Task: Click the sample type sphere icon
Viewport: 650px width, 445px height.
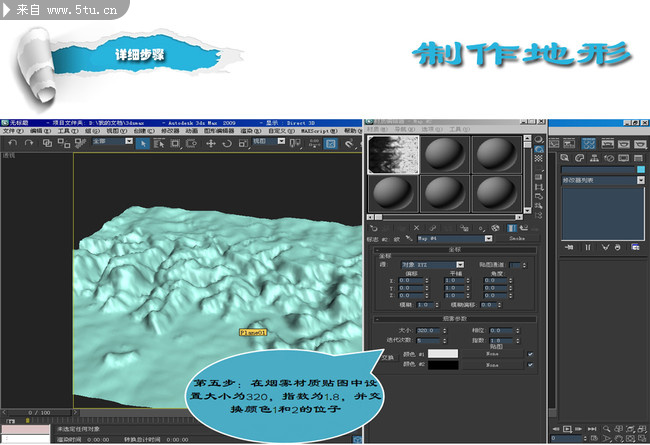Action: (x=540, y=141)
